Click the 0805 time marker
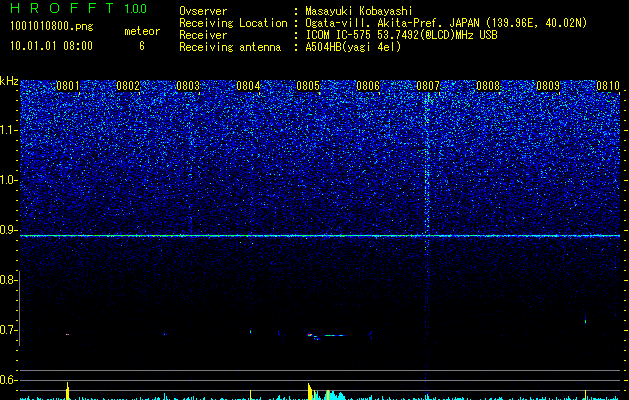 pyautogui.click(x=308, y=86)
